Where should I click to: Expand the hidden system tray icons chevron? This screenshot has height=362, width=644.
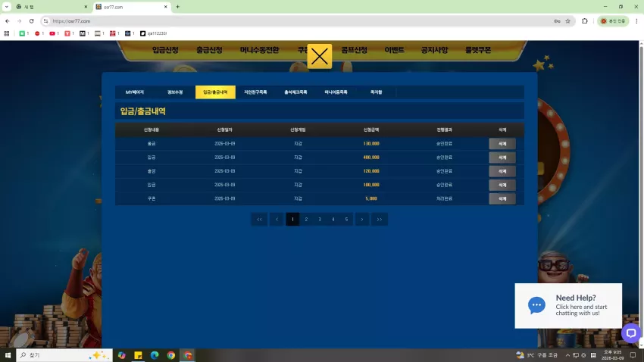click(x=567, y=355)
